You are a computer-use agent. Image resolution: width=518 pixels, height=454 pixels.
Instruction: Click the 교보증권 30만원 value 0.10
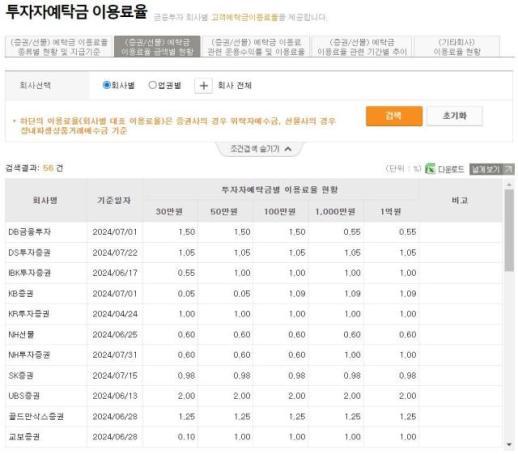(186, 437)
